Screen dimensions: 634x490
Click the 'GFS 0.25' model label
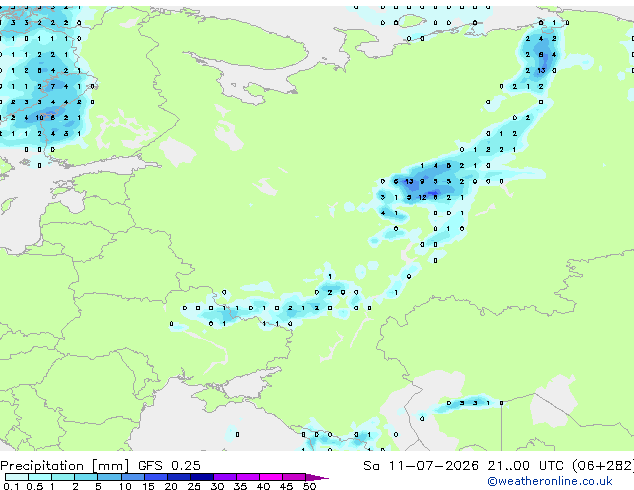(x=169, y=466)
